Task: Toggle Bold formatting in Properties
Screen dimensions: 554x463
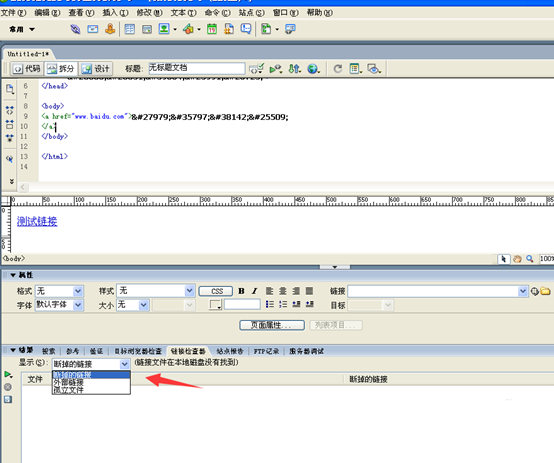Action: (241, 291)
